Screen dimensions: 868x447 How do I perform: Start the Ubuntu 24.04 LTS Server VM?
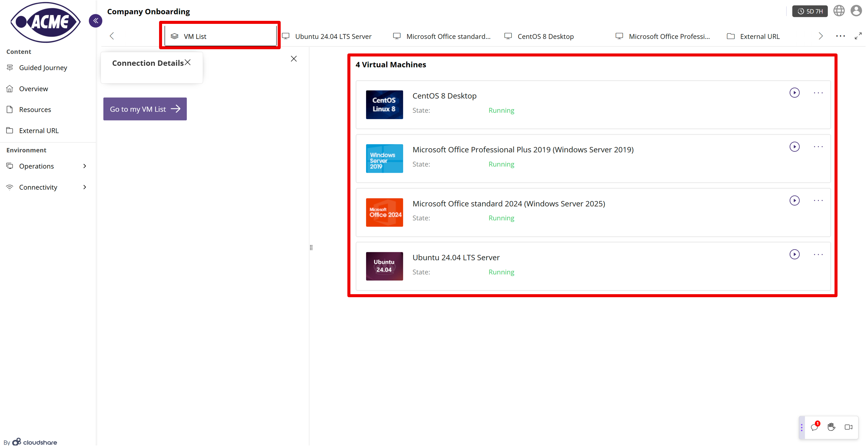[x=795, y=255]
